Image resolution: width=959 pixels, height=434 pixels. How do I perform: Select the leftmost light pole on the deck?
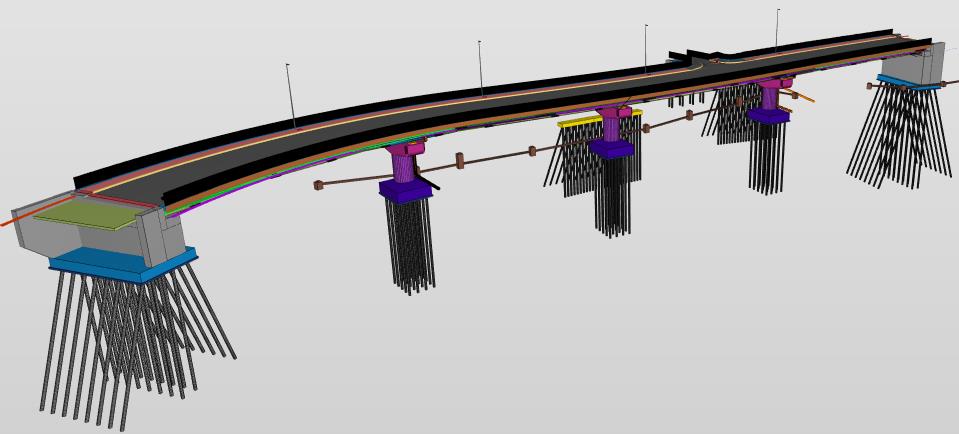pyautogui.click(x=291, y=96)
